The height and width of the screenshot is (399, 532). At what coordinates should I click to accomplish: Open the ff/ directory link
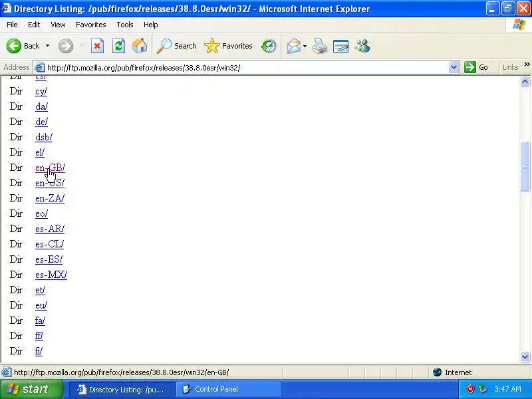pyautogui.click(x=39, y=336)
